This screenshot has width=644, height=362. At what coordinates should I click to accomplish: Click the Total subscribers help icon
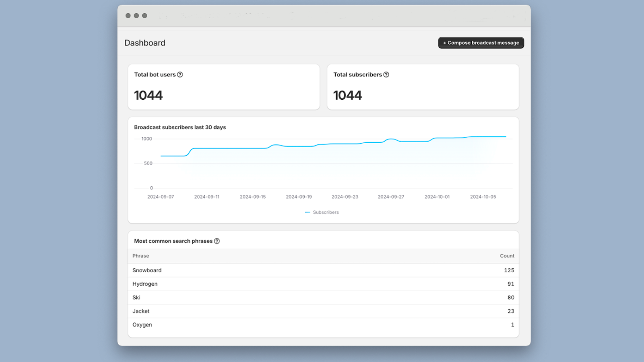pyautogui.click(x=386, y=74)
